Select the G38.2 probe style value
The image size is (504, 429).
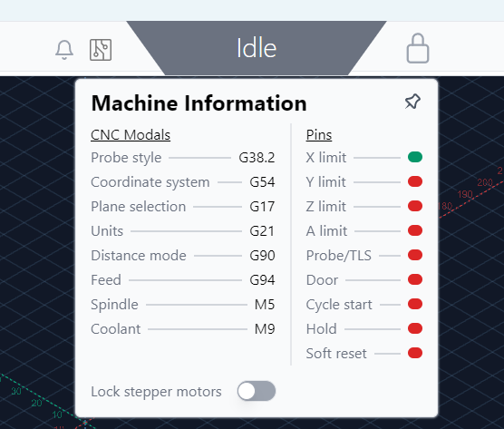pos(257,158)
